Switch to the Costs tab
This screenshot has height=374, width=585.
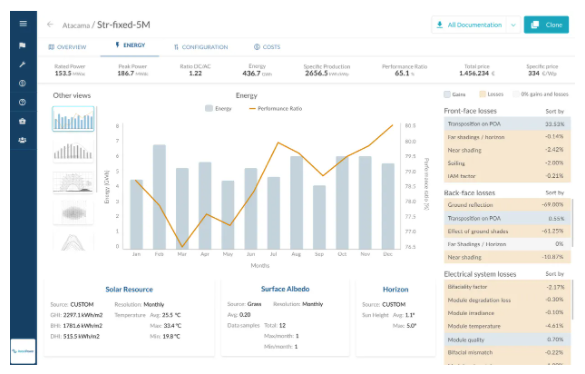267,47
